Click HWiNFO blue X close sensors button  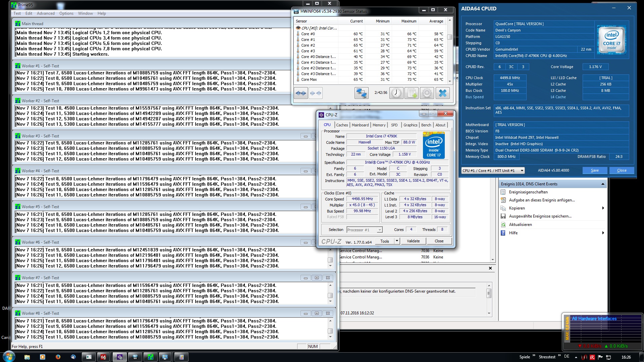tap(442, 93)
